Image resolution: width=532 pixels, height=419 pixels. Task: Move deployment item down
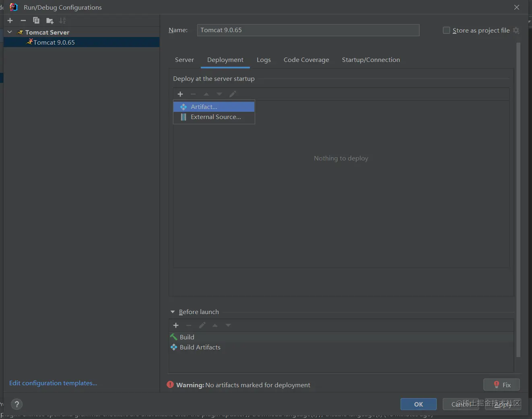[x=219, y=94]
